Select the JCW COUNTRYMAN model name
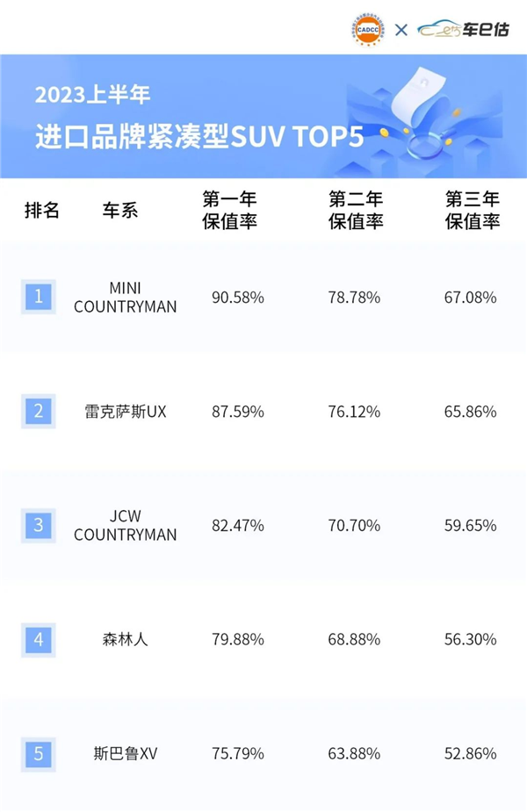 (125, 526)
